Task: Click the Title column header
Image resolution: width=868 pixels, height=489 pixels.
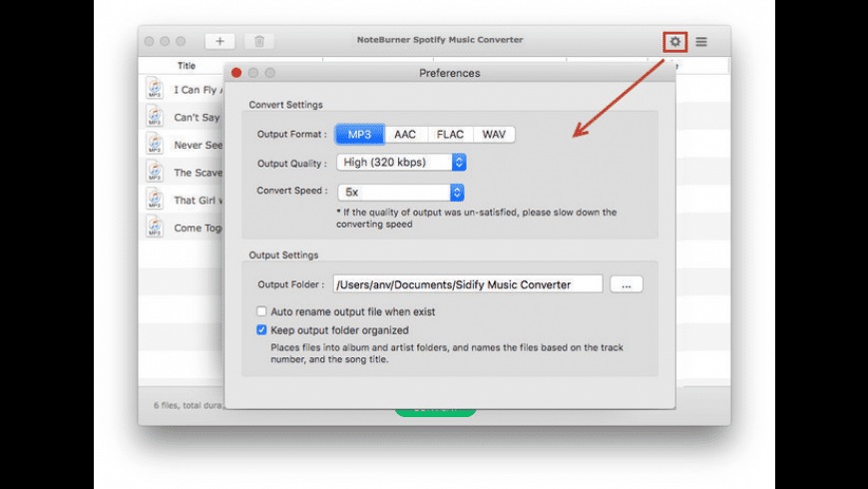Action: [187, 65]
